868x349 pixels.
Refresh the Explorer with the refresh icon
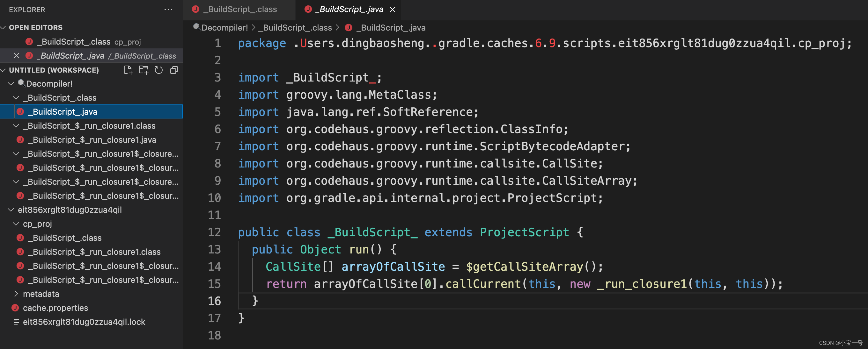[159, 70]
